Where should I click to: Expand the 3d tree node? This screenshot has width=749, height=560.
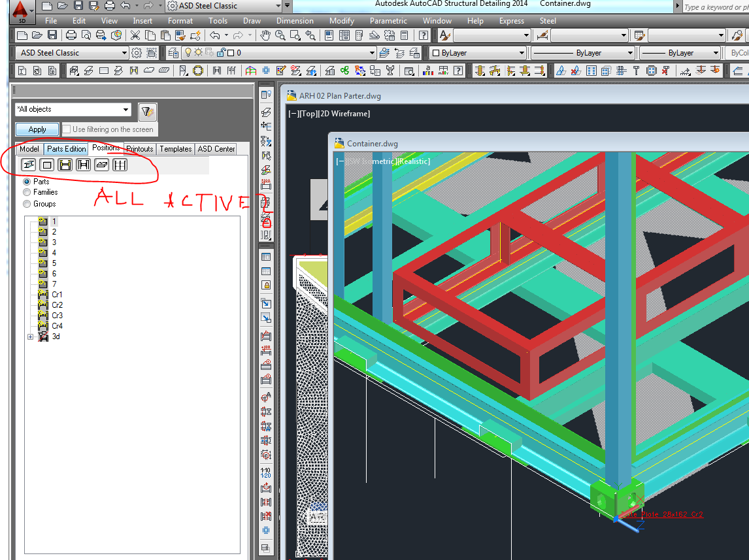[x=30, y=337]
